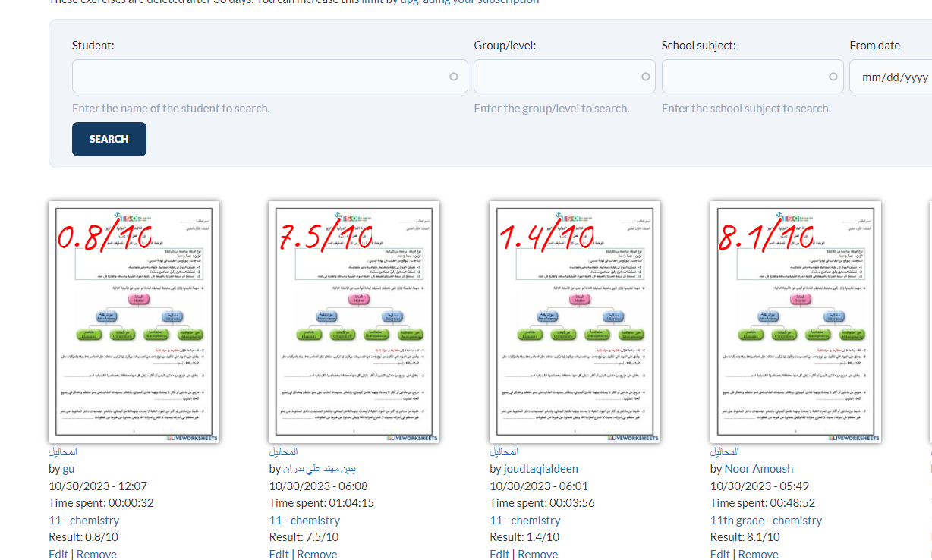Screen dimensions: 932x560
Task: Open the upgrading your subscription link
Action: pos(469,2)
